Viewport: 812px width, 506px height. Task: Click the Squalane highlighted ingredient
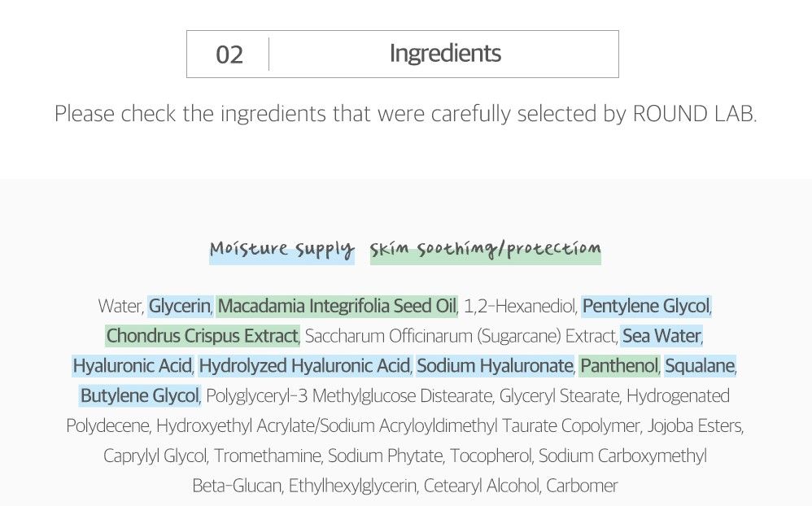coord(700,365)
